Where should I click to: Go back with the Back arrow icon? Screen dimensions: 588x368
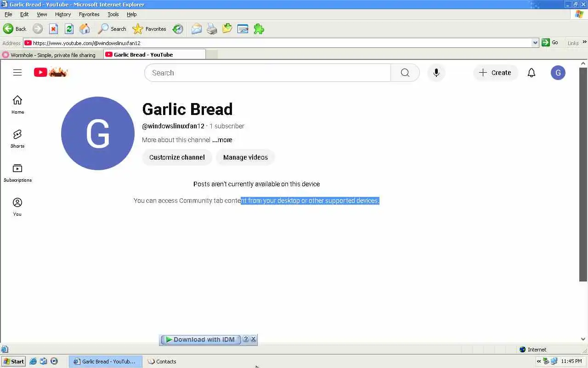[x=8, y=29]
